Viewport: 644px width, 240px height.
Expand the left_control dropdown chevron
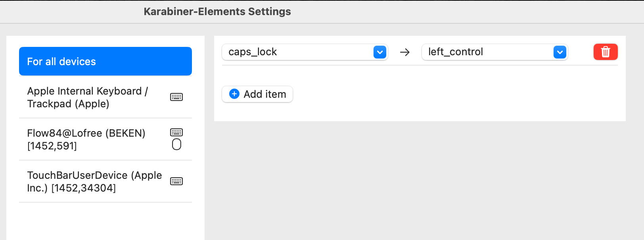[560, 52]
